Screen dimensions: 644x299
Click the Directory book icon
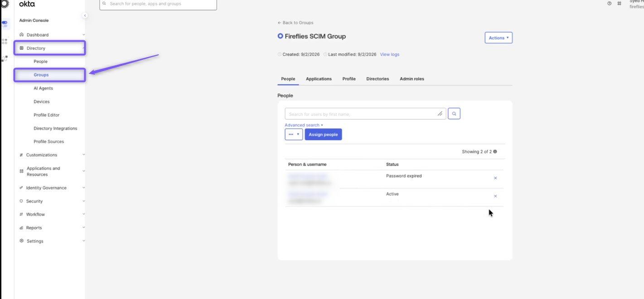coord(21,48)
